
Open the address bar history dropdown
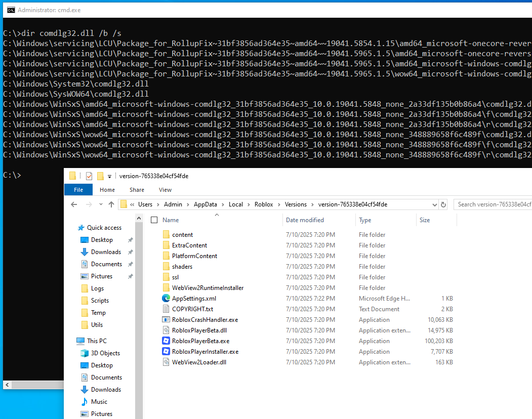[434, 204]
